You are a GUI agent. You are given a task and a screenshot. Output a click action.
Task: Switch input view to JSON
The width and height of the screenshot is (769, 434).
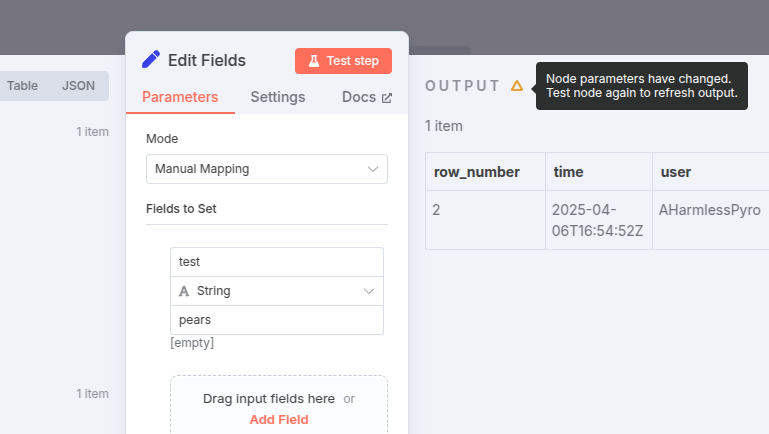[79, 86]
